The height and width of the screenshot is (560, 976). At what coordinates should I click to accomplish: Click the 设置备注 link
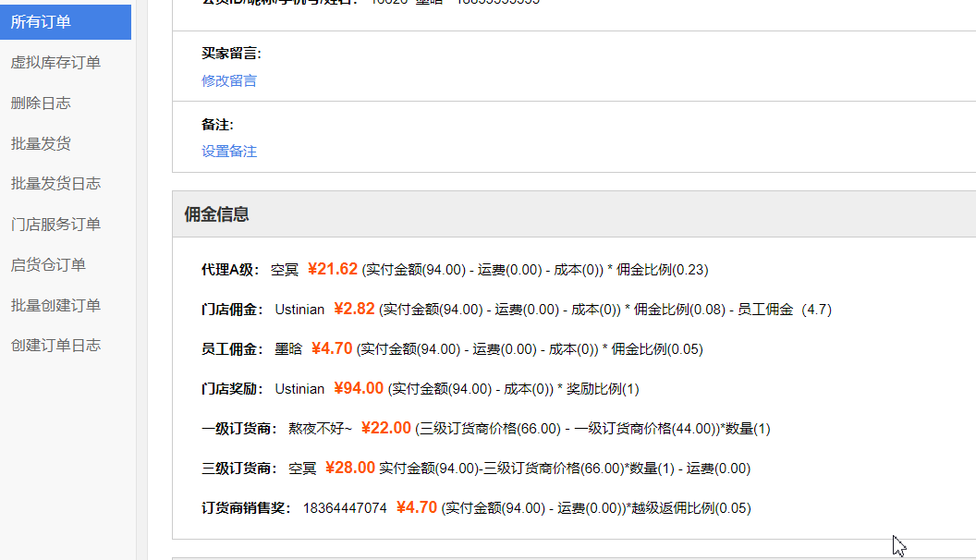pos(228,151)
